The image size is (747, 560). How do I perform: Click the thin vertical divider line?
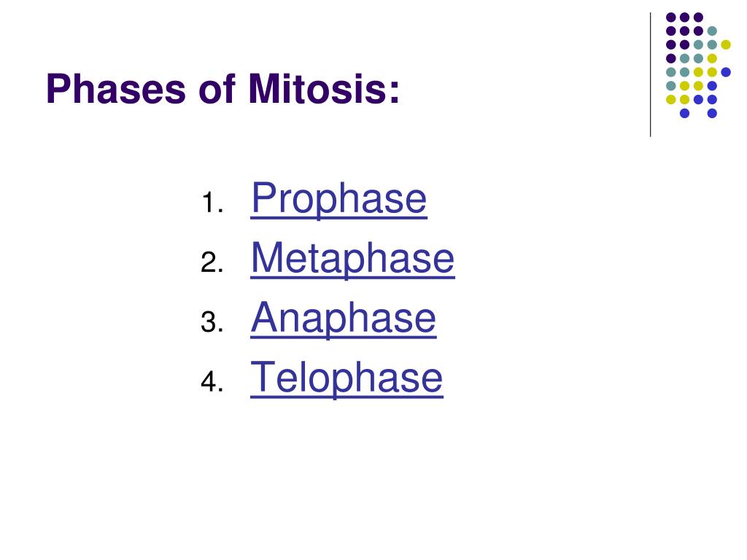tap(650, 75)
